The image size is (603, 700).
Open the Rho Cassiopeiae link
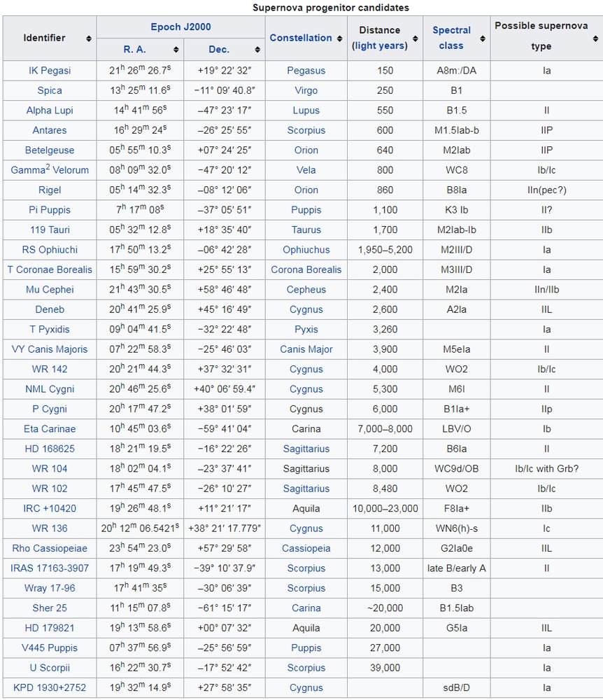coord(50,548)
